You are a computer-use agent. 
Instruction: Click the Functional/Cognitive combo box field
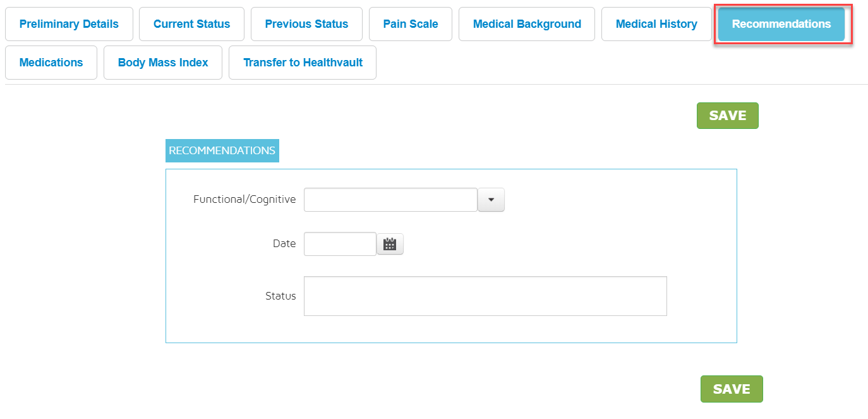(x=390, y=200)
